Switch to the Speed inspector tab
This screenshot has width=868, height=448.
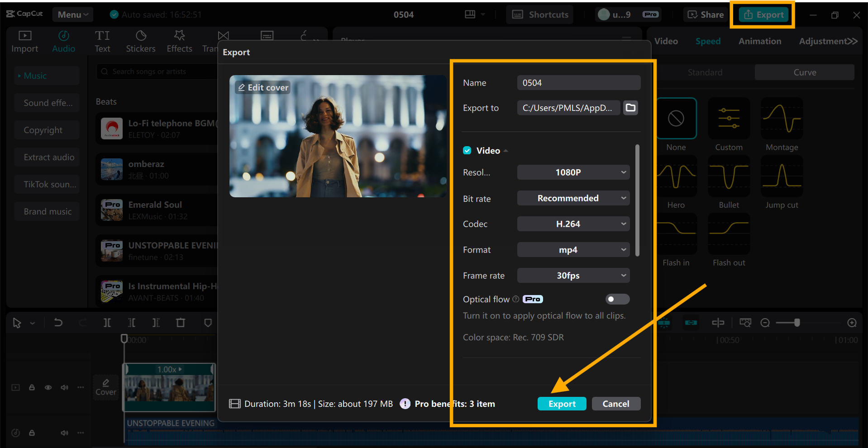click(x=708, y=41)
